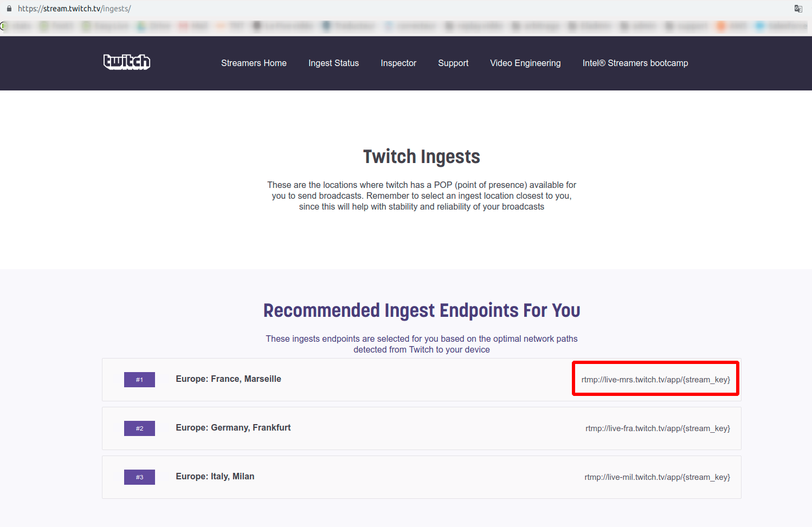Open the Intel Streamers bootcamp page
Screen dimensions: 812x527
[x=635, y=63]
